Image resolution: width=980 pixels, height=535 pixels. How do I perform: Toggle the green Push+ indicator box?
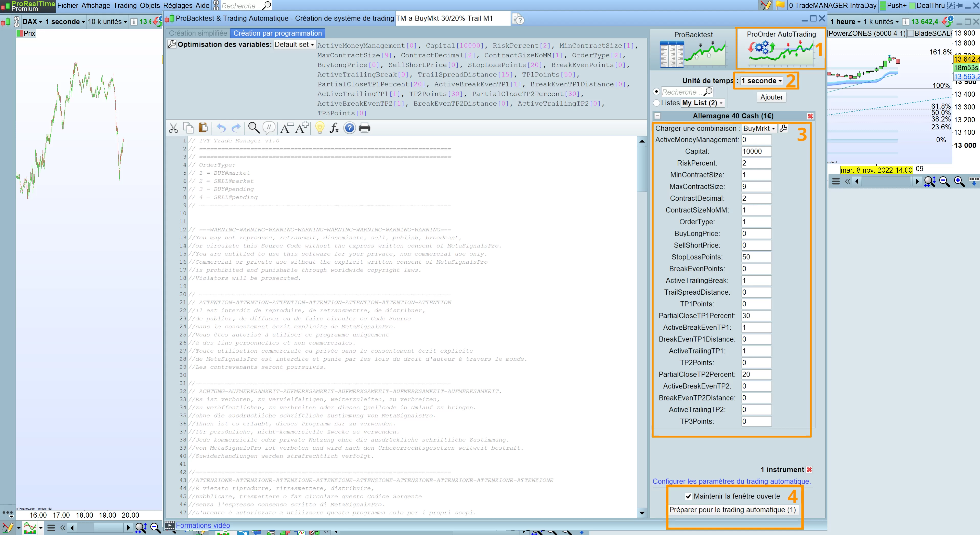(x=883, y=6)
